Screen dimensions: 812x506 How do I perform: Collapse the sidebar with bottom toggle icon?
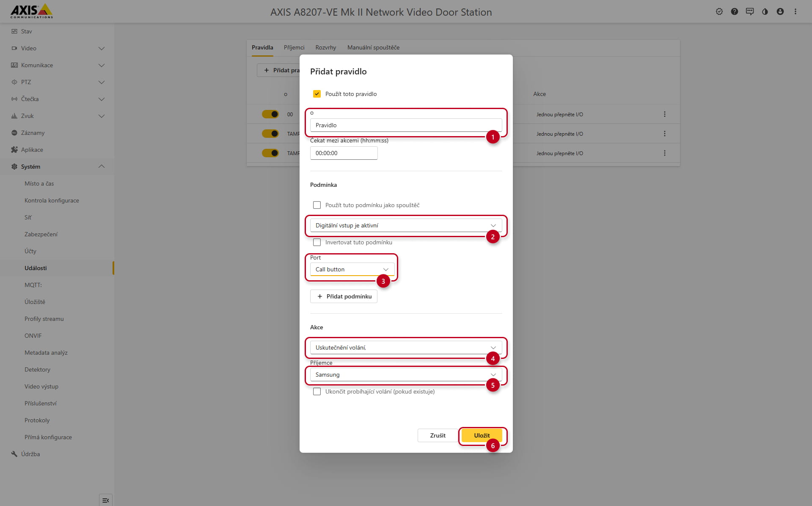point(106,500)
